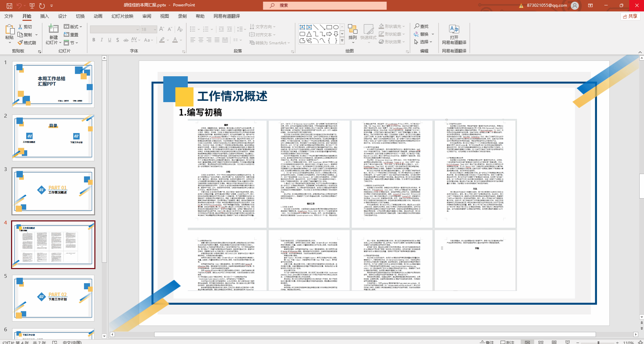Start slideshow from status bar icon

[568, 342]
